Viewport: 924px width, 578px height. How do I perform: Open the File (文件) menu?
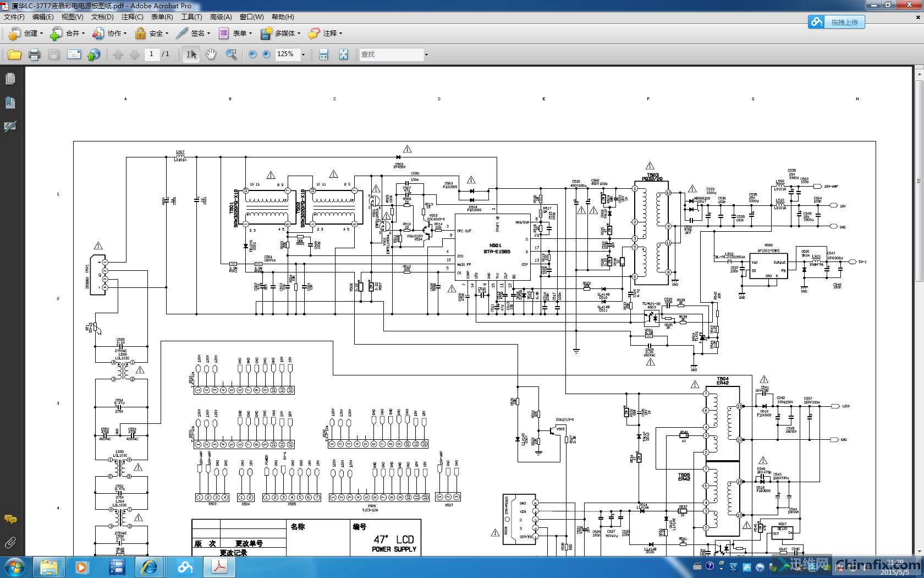pos(14,17)
